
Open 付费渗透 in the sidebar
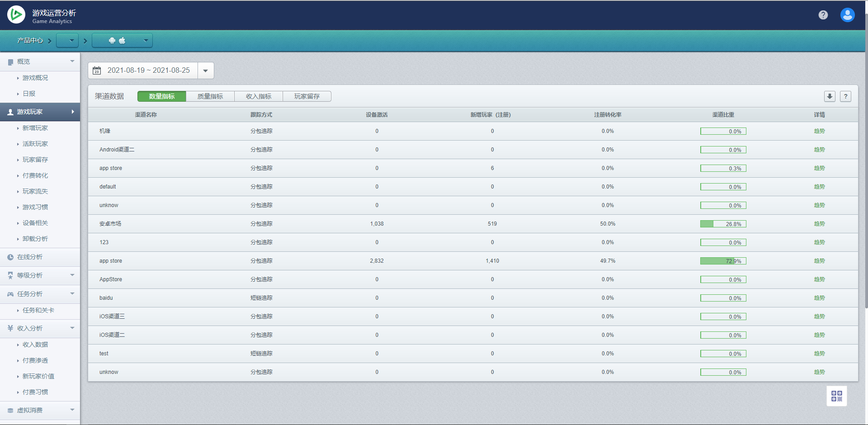tap(35, 360)
